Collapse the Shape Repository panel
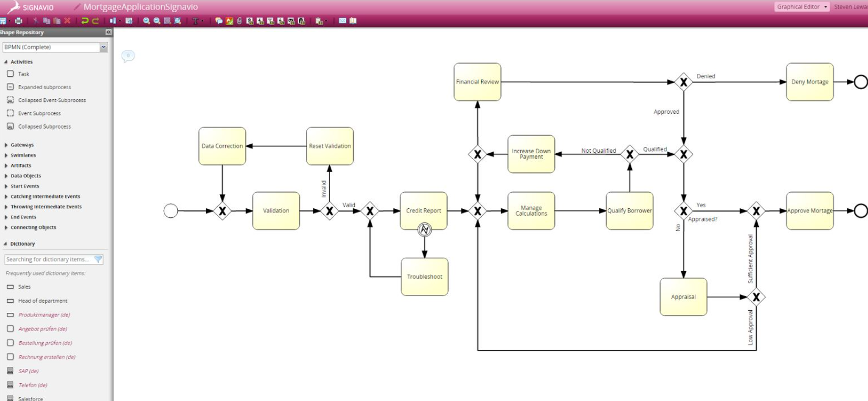 tap(109, 33)
